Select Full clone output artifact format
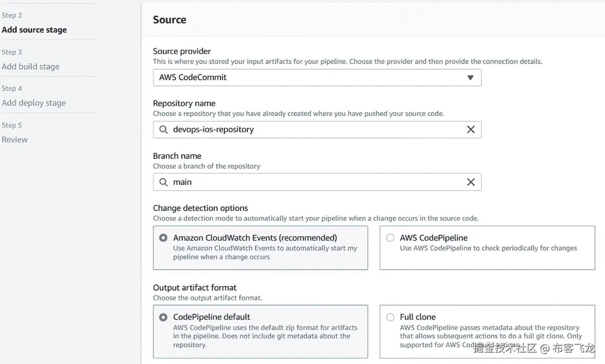 pos(390,317)
